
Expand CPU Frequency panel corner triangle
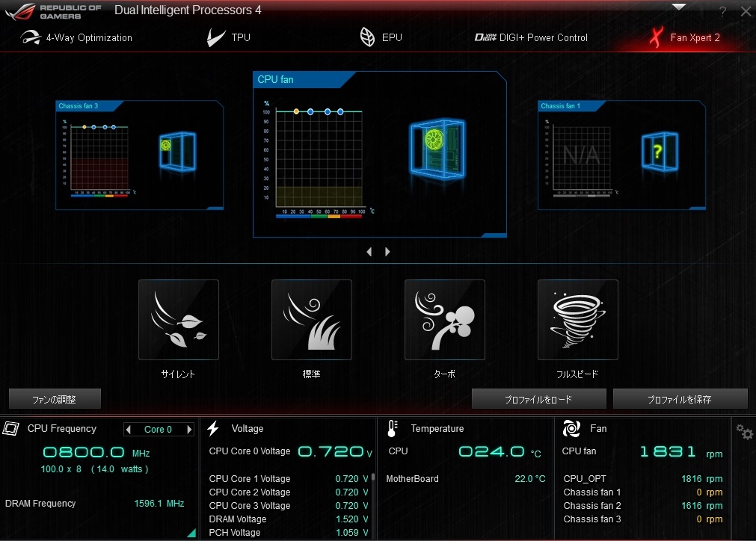(x=192, y=532)
